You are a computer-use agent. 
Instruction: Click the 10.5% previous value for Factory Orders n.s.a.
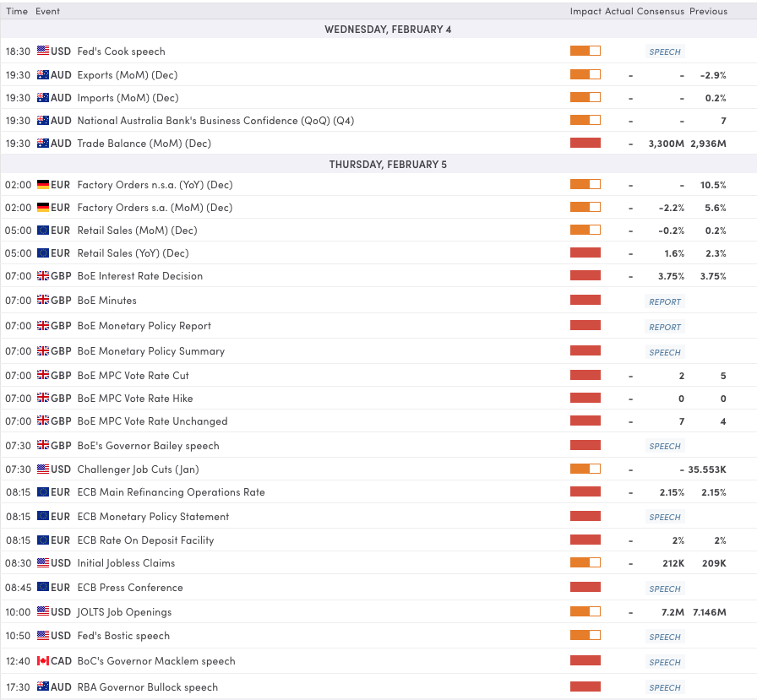[714, 185]
